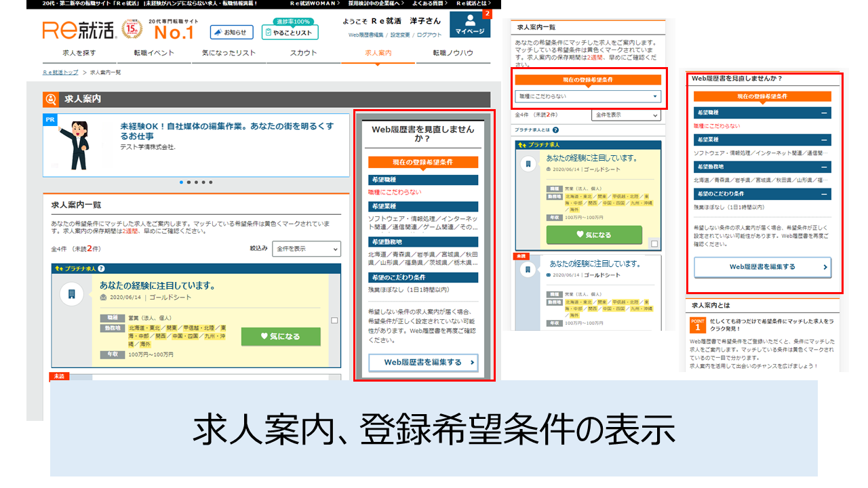
Task: Open the 未読 mobile job title あなたの経験に注目しています。
Action: coord(595,263)
